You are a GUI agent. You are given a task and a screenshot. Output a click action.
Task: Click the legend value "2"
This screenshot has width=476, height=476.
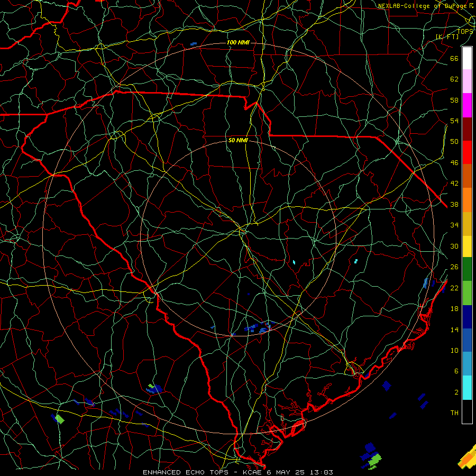(x=456, y=392)
